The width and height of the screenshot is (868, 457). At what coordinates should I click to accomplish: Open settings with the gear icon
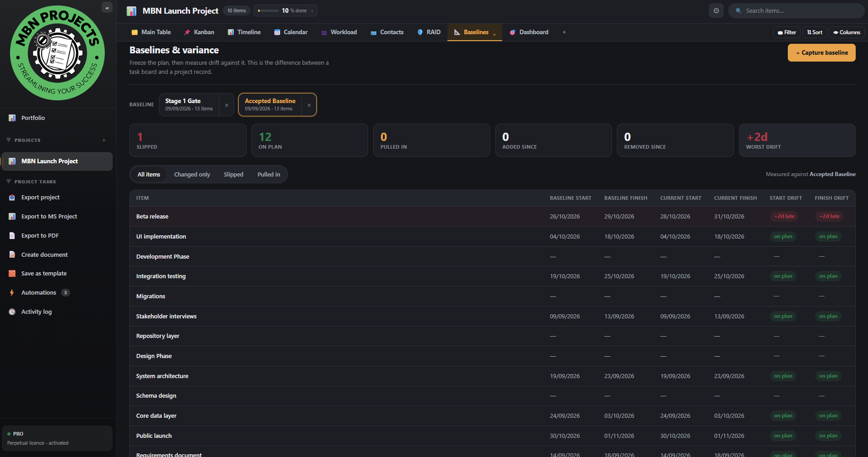[716, 10]
